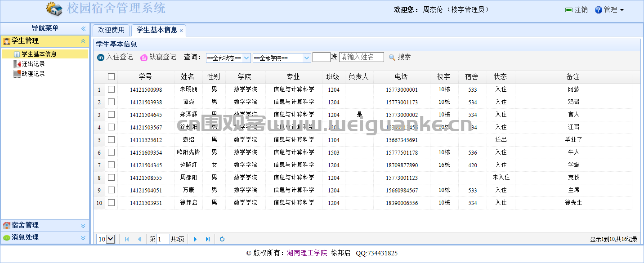Click the 未入住 status cell
The height and width of the screenshot is (263, 644).
(501, 178)
